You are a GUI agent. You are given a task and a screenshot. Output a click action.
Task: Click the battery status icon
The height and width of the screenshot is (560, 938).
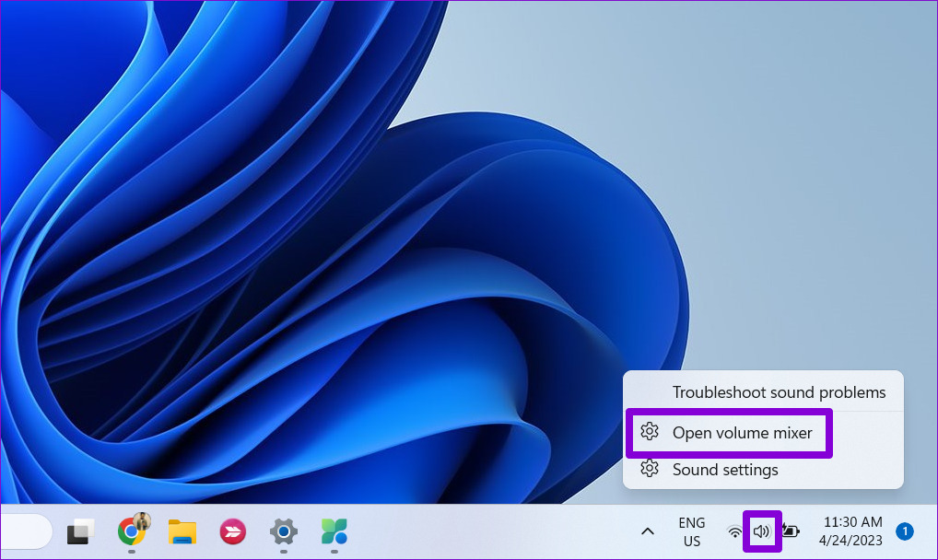(x=789, y=532)
